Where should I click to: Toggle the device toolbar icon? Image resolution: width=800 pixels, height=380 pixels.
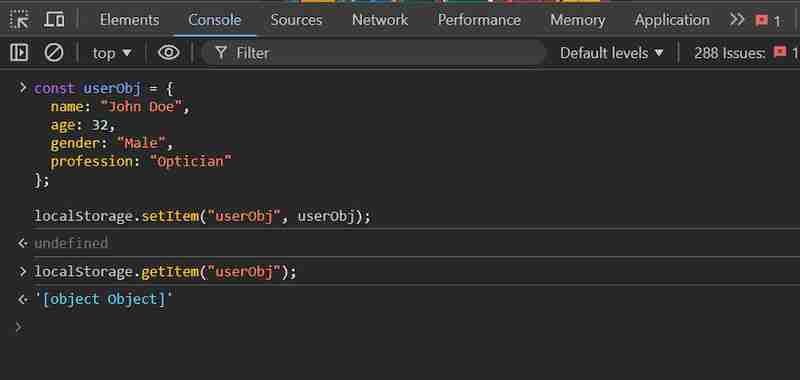[x=54, y=20]
